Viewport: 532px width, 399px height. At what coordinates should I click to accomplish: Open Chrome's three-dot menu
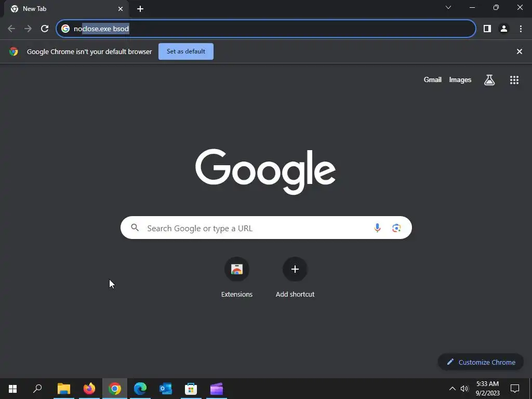tap(521, 29)
